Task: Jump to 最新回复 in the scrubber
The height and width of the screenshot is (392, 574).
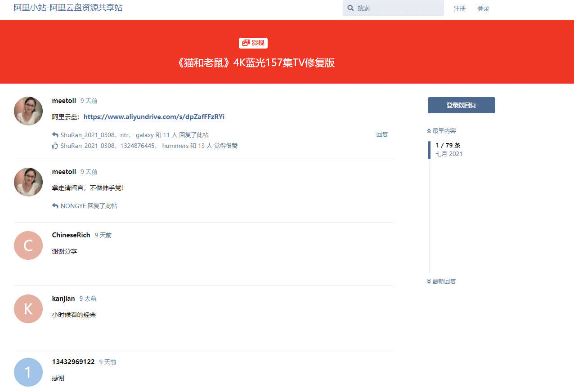Action: point(441,281)
